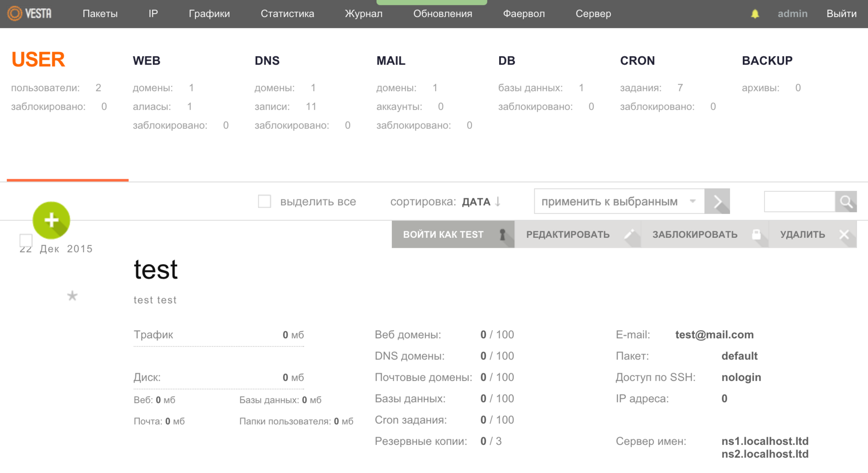Open the применить к выбранным dropdown

pyautogui.click(x=619, y=201)
